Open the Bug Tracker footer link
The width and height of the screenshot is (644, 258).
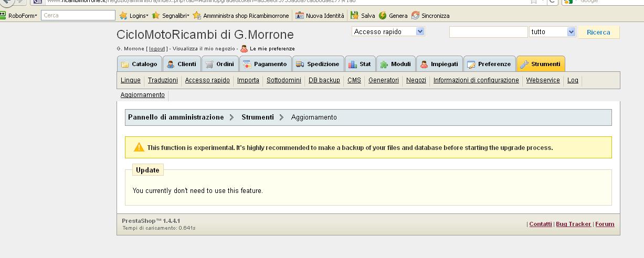(x=573, y=224)
